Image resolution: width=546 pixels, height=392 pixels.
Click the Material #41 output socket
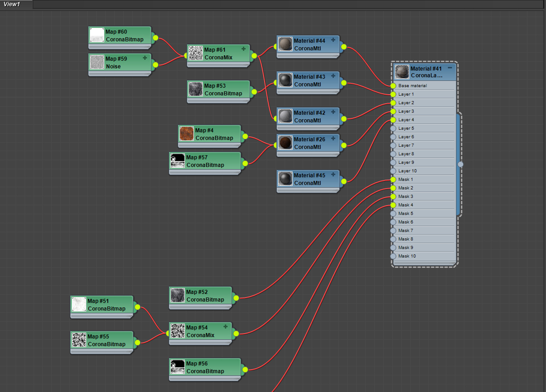pyautogui.click(x=460, y=164)
